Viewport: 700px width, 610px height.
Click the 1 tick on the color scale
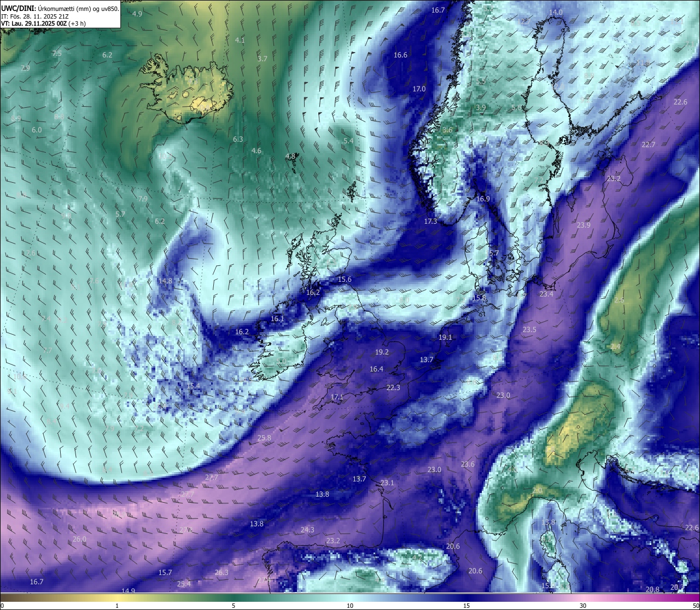pos(117,606)
